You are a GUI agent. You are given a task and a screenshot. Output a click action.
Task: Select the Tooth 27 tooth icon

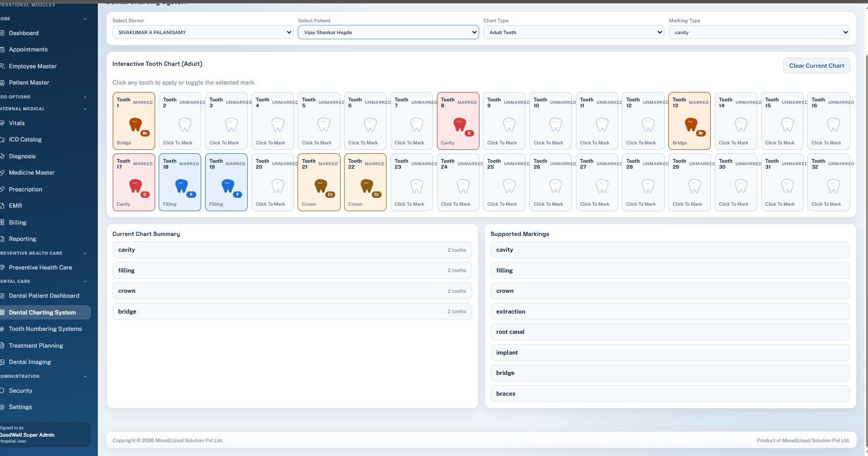pyautogui.click(x=602, y=186)
